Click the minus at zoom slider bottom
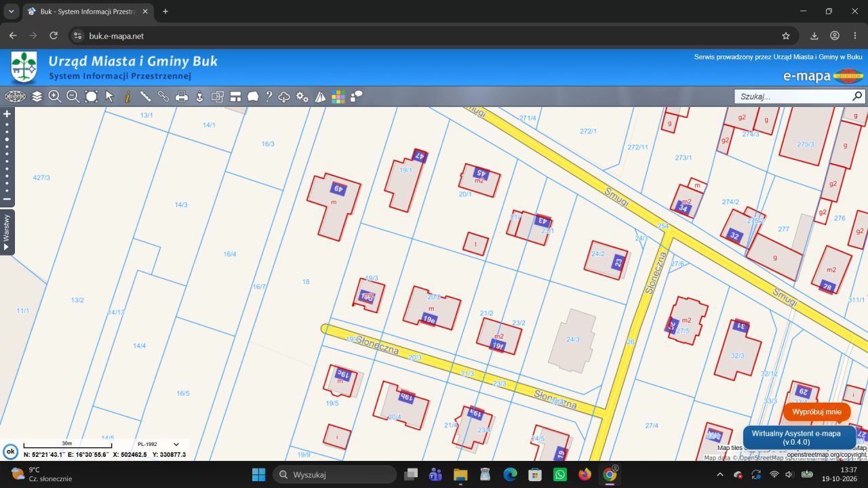Viewport: 868px width, 488px height. 7,199
